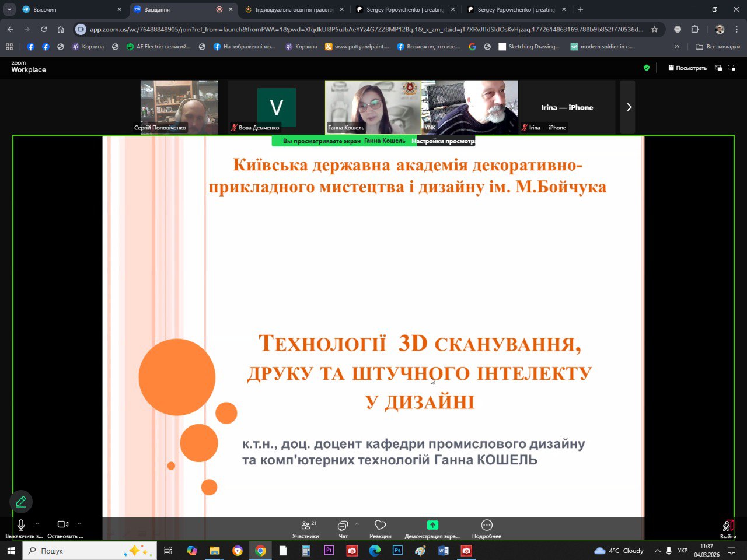Expand audio options arrow beside microphone
The width and height of the screenshot is (747, 560).
point(37,524)
